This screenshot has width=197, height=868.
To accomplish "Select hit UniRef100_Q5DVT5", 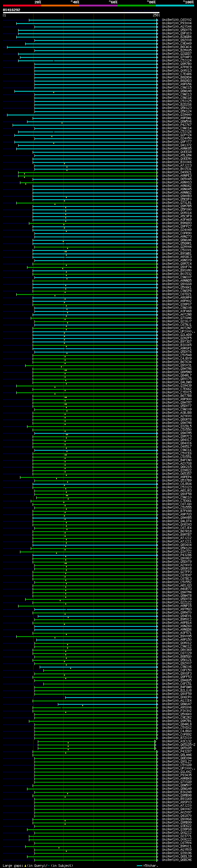I will point(177,30).
